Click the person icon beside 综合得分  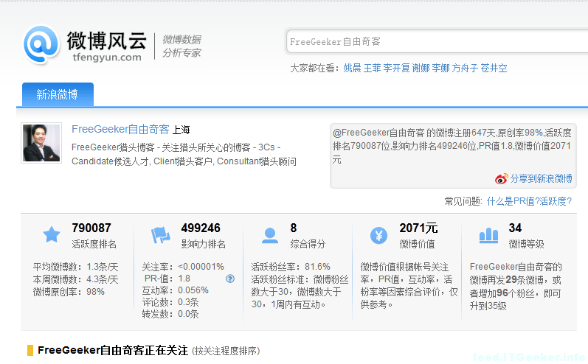tap(269, 236)
